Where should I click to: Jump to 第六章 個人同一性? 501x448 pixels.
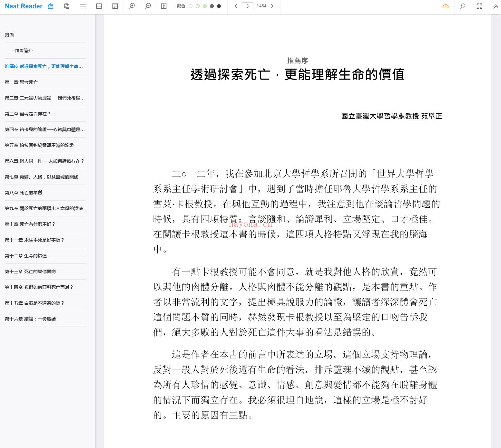coord(45,161)
